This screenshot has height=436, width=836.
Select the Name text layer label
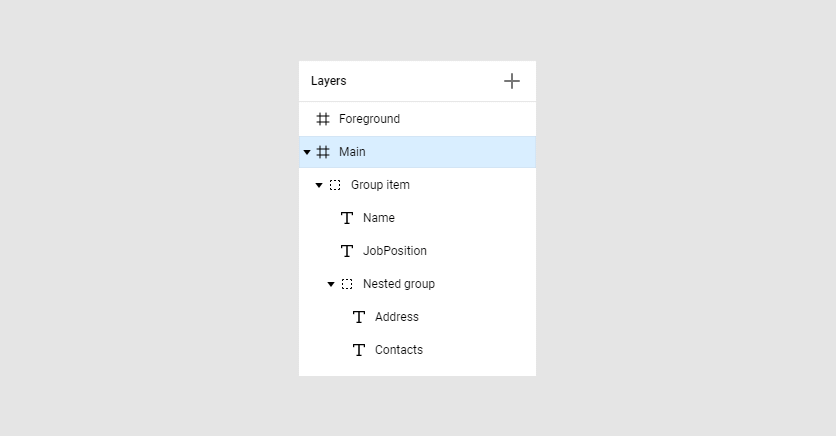click(379, 218)
